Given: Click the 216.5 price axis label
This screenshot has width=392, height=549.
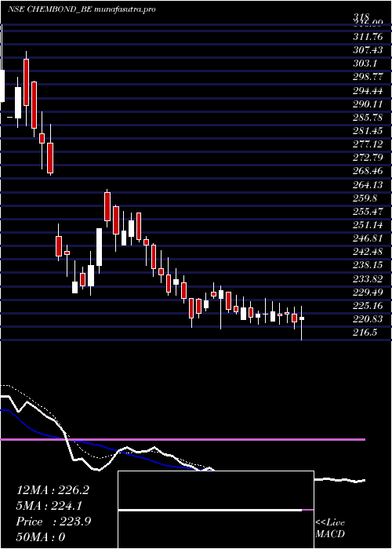Looking at the screenshot, I should (x=365, y=333).
